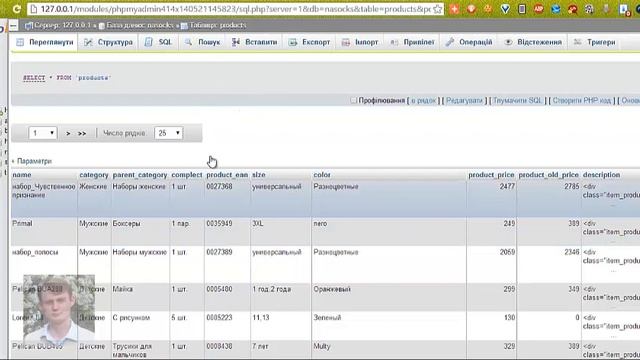The height and width of the screenshot is (360, 640).
Task: Click the Оранжевый color cell
Action: click(332, 289)
